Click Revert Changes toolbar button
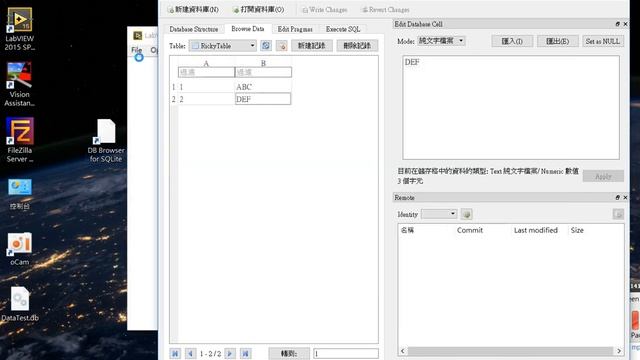Viewport: 640px width, 360px height. 386,9
